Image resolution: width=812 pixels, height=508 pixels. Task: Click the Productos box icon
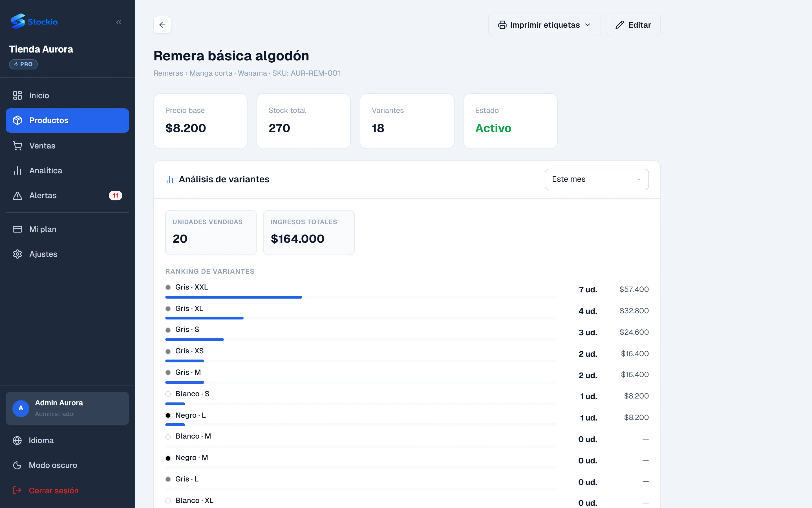tap(17, 120)
